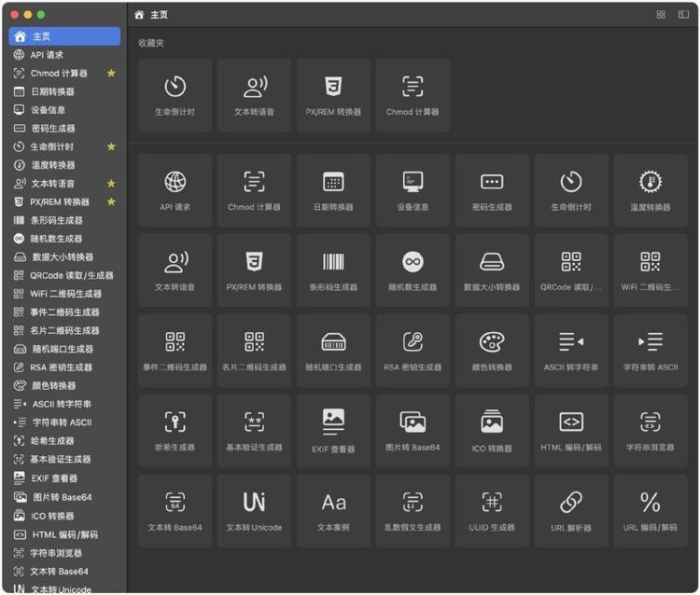This screenshot has width=700, height=595.
Task: Launch the 条形码生成器 barcode tile in the grid
Action: pyautogui.click(x=333, y=270)
